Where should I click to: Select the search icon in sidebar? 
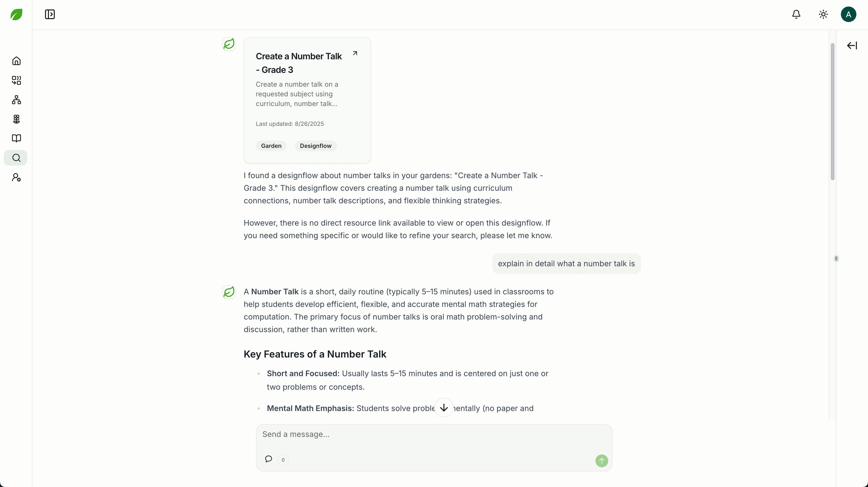click(x=16, y=158)
